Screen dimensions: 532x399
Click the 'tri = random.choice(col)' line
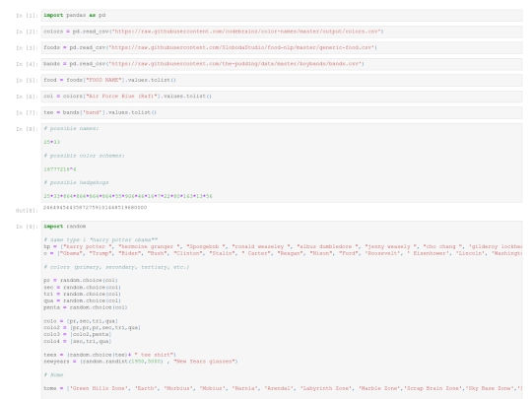coord(83,294)
